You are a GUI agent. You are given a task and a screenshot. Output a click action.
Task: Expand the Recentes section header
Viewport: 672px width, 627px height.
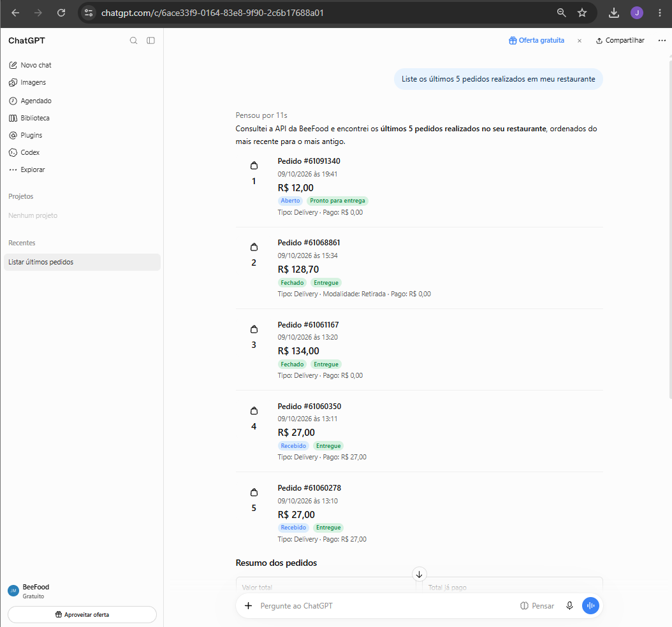click(x=22, y=243)
